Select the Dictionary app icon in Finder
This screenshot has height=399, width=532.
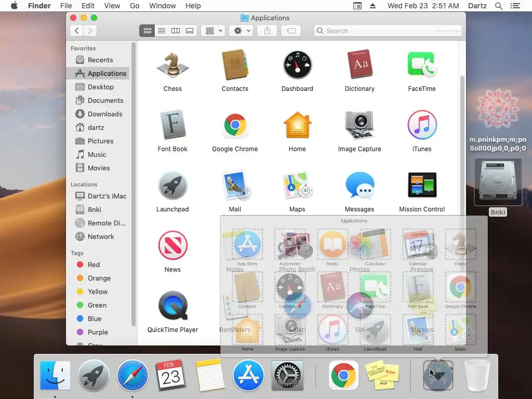tap(360, 65)
